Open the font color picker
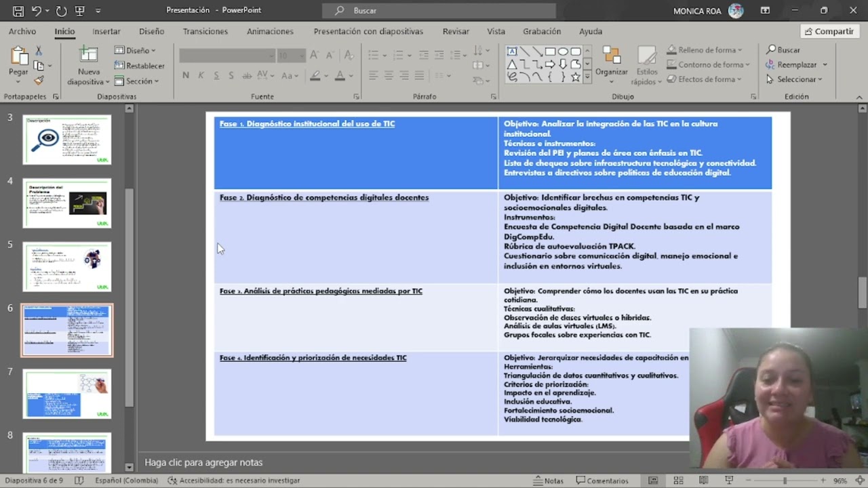Screen dimensions: 868x488 pyautogui.click(x=340, y=75)
